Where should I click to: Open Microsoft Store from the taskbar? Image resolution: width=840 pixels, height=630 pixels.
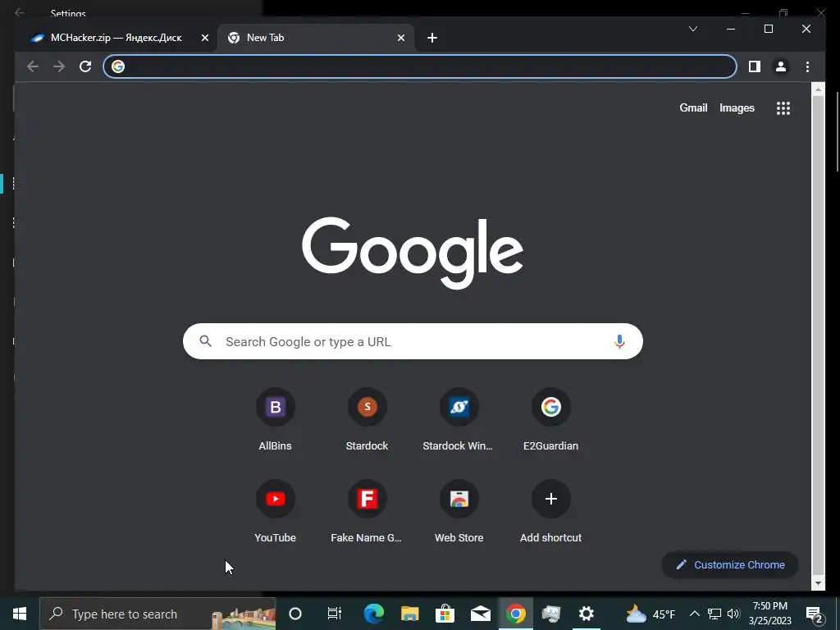coord(445,614)
